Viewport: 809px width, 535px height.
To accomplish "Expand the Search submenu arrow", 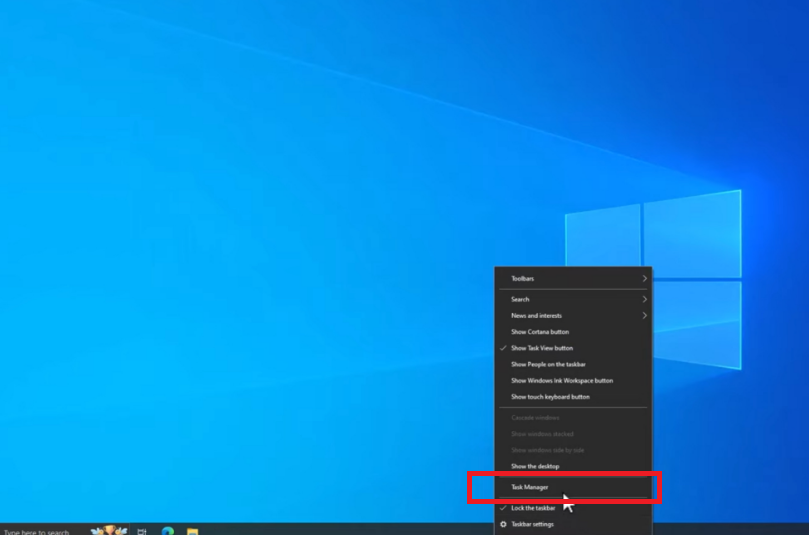I will click(644, 299).
